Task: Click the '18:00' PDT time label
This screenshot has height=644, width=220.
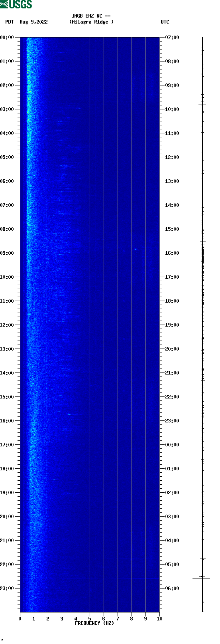Action: point(7,469)
